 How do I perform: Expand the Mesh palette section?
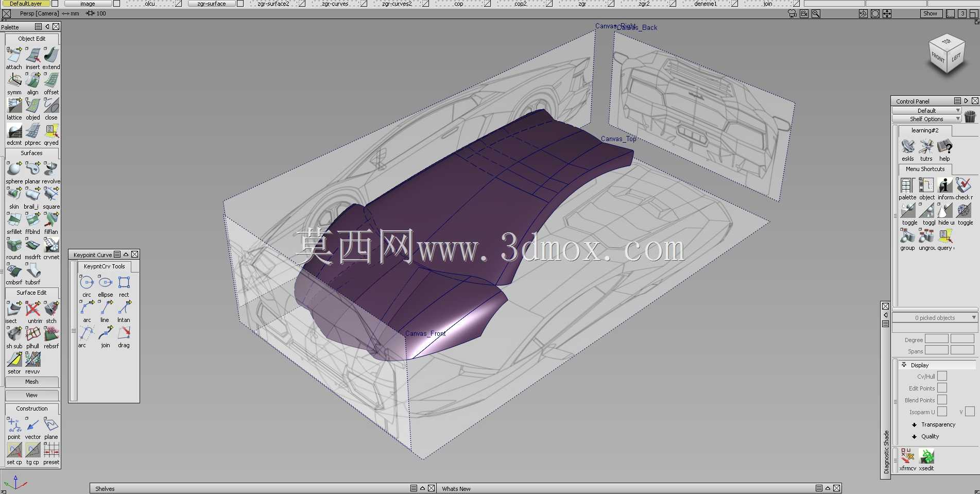[x=32, y=382]
